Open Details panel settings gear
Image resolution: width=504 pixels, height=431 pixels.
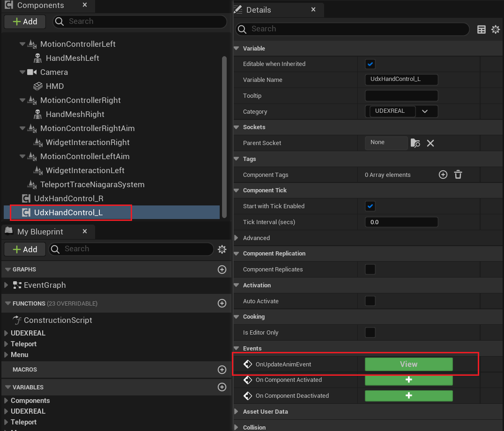coord(495,29)
